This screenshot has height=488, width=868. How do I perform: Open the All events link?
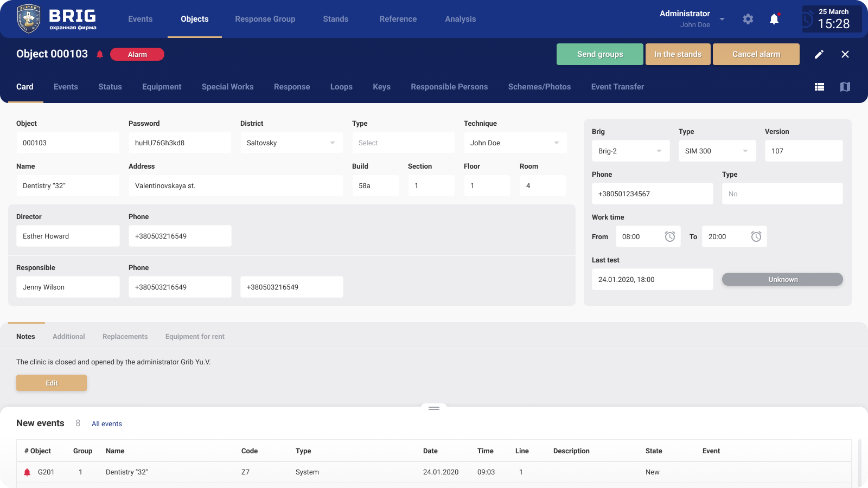click(107, 424)
